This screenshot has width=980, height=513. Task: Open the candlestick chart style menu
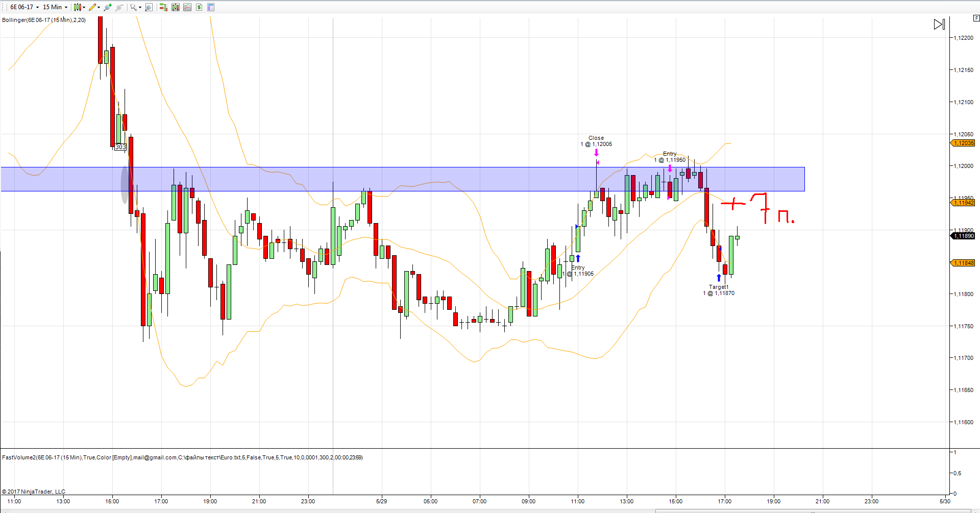coord(80,7)
